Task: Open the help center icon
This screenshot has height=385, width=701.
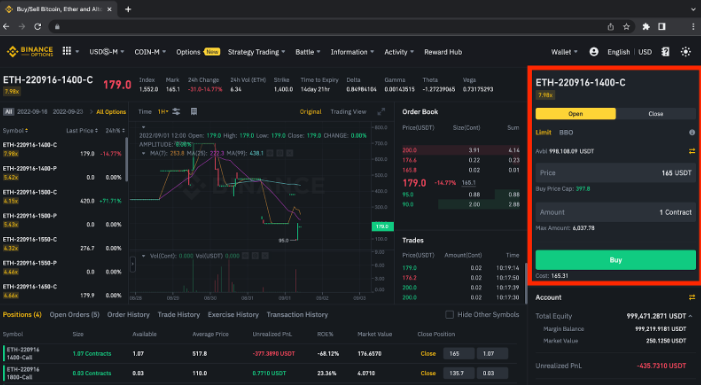Action: pyautogui.click(x=666, y=52)
